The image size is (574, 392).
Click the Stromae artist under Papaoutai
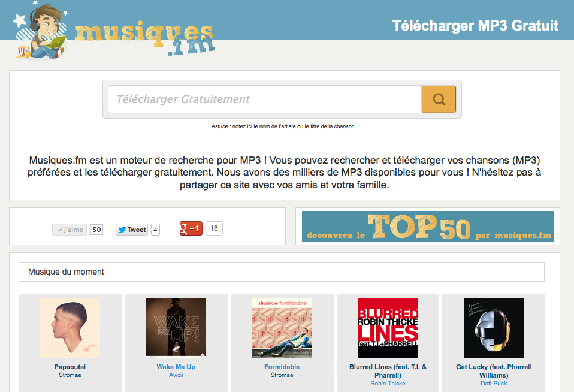click(x=70, y=375)
